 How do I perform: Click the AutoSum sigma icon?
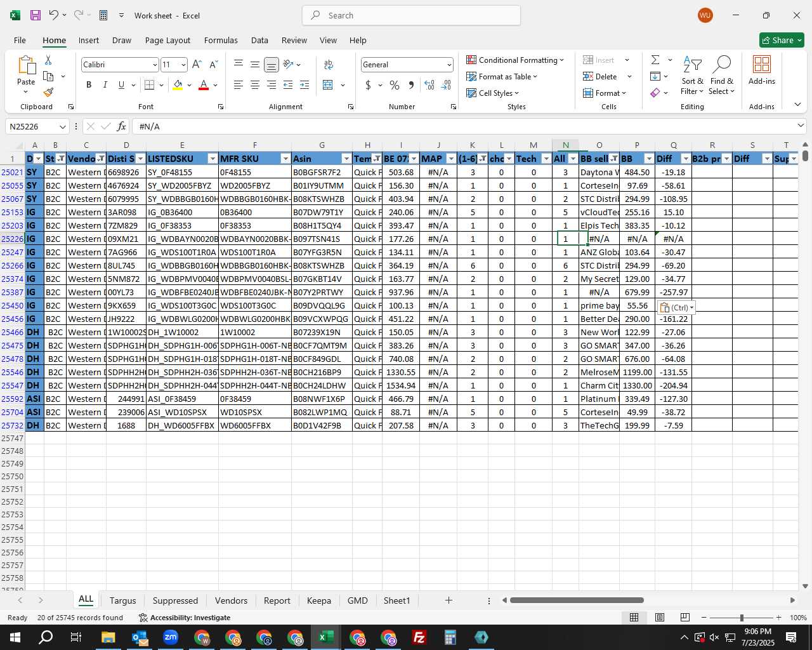tap(655, 60)
